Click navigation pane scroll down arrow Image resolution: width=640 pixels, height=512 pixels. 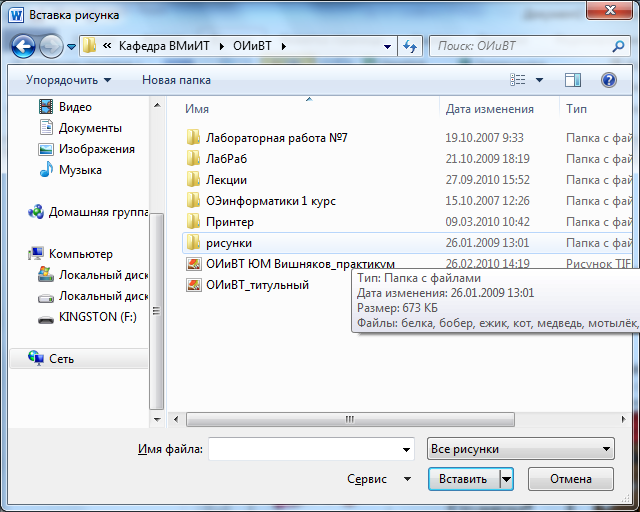pyautogui.click(x=157, y=419)
